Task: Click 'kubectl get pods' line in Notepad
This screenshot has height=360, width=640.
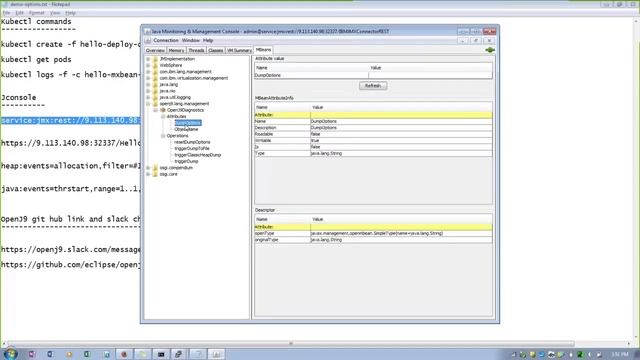Action: [x=36, y=60]
